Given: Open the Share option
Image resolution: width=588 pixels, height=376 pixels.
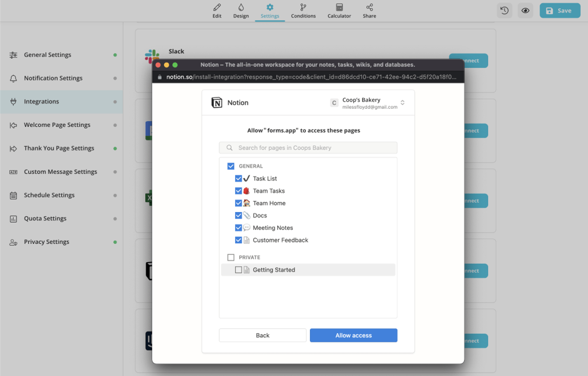Looking at the screenshot, I should coord(369,11).
